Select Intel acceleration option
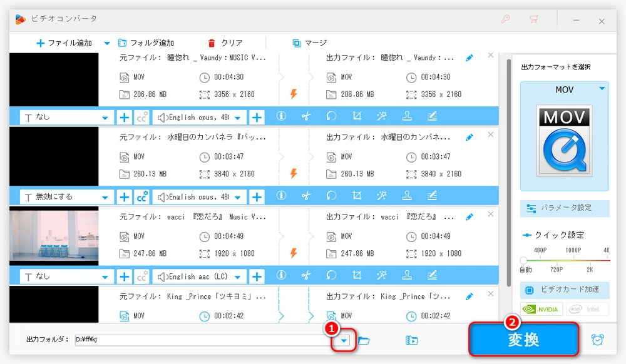Screen dimensions: 626x364 tap(587, 310)
